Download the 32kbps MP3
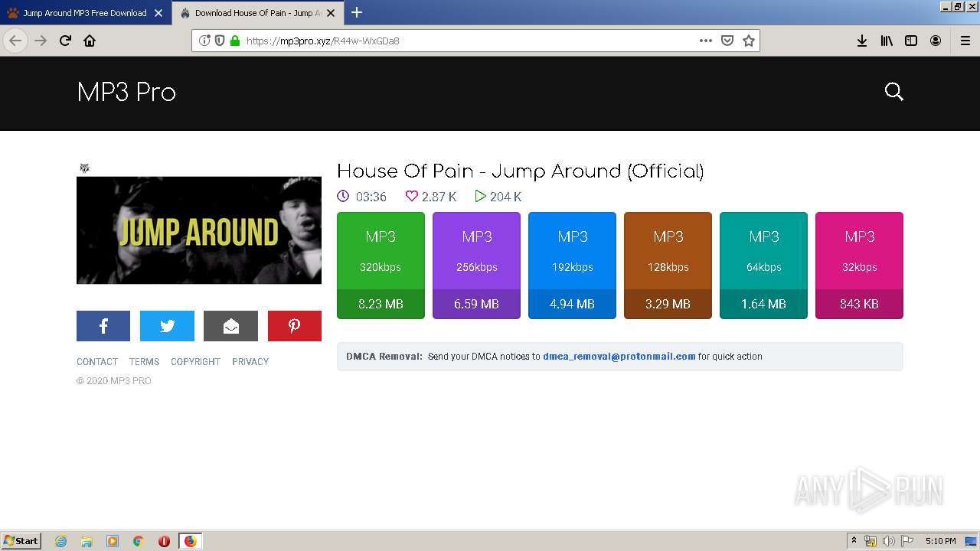 859,266
